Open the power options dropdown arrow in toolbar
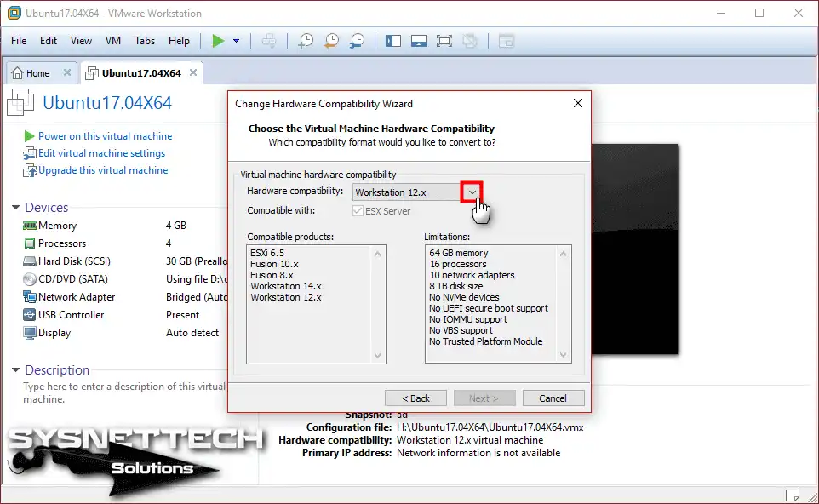The image size is (819, 504). [x=236, y=41]
